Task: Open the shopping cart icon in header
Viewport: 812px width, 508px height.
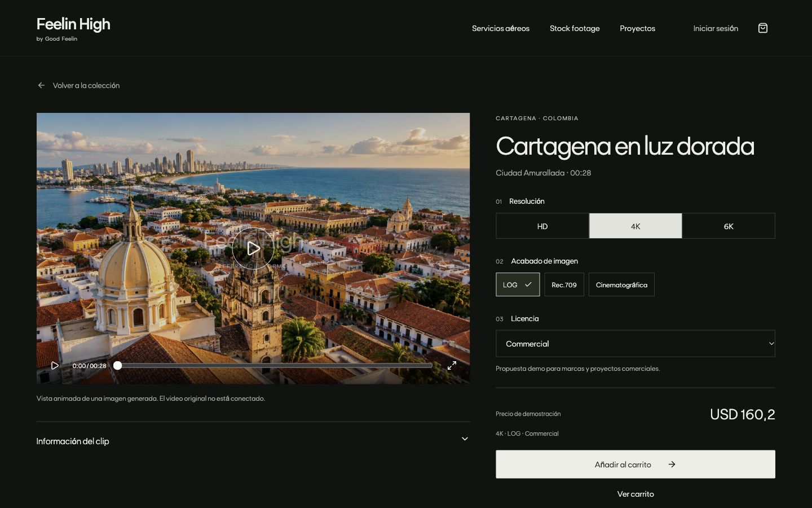Action: [x=762, y=28]
